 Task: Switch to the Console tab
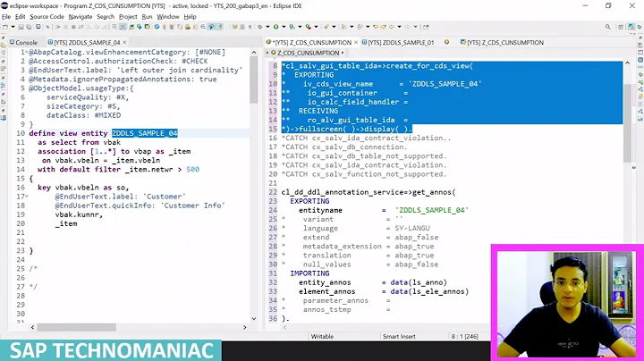(23, 42)
